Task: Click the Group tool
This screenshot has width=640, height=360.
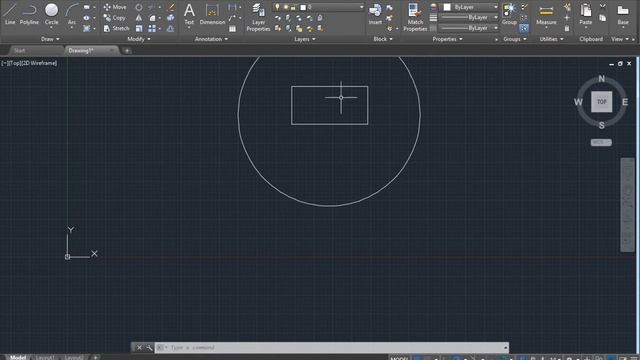Action: [509, 13]
